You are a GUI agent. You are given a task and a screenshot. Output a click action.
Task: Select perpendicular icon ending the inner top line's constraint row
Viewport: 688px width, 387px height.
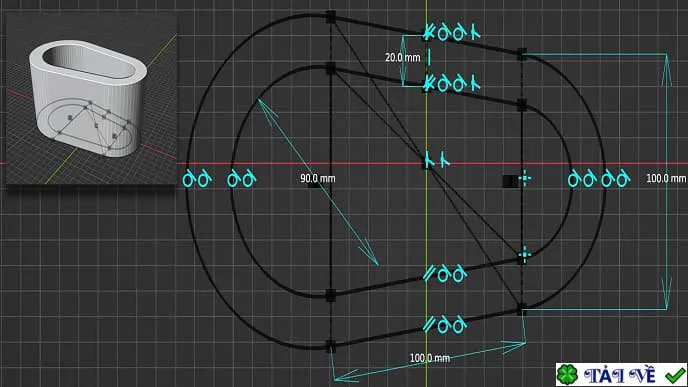click(475, 83)
